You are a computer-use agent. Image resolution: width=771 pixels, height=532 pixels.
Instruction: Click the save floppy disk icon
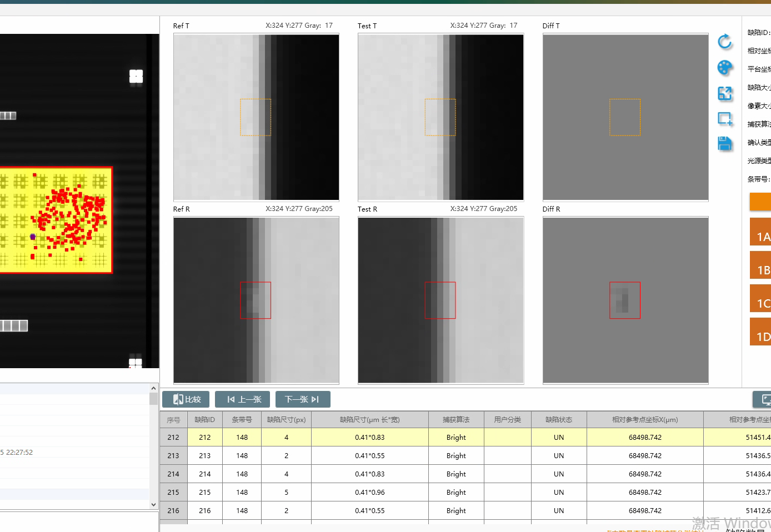point(724,144)
